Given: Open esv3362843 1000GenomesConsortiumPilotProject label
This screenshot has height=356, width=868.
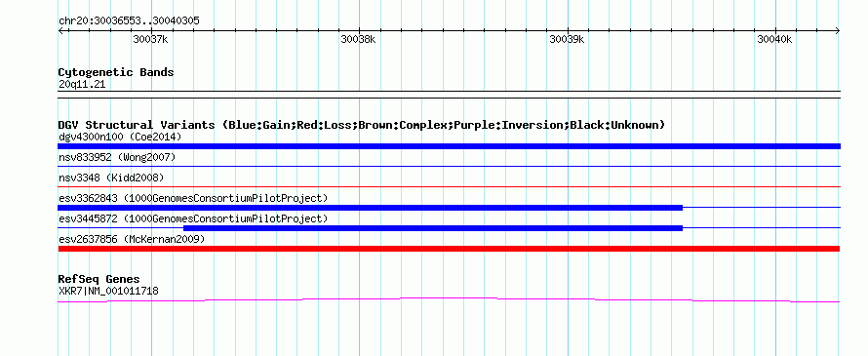Looking at the screenshot, I should click(193, 198).
